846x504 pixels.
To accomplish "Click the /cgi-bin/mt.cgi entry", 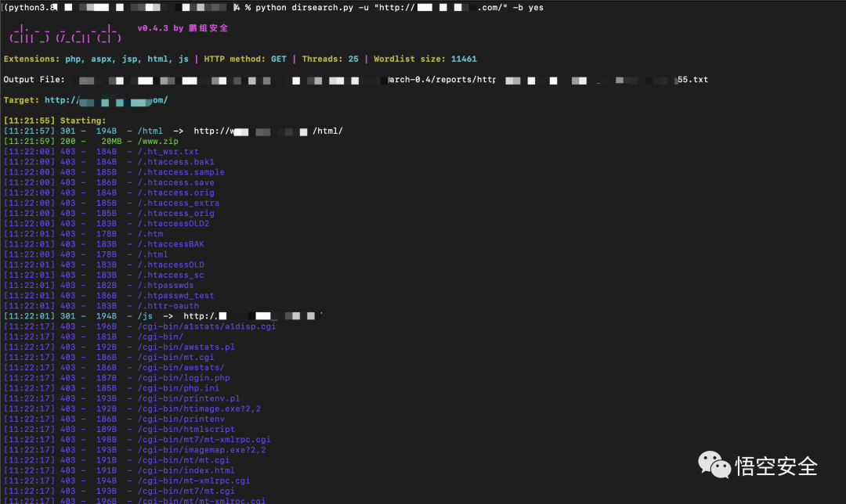I will [176, 358].
